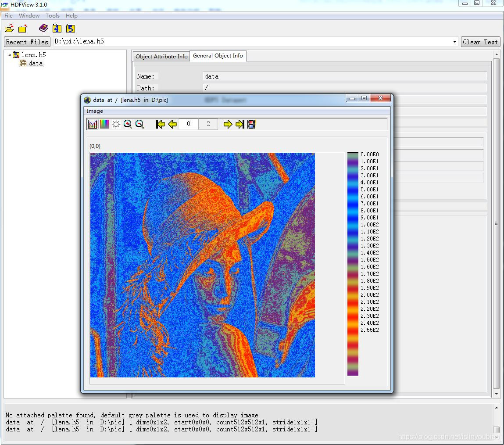
Task: Click the Name field showing data
Action: (345, 76)
